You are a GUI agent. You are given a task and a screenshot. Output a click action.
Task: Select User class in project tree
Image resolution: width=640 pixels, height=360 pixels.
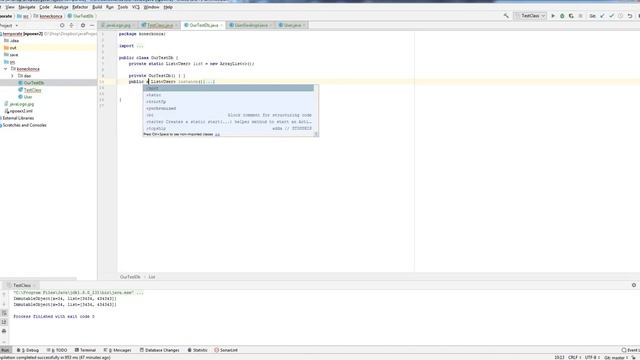[25, 97]
